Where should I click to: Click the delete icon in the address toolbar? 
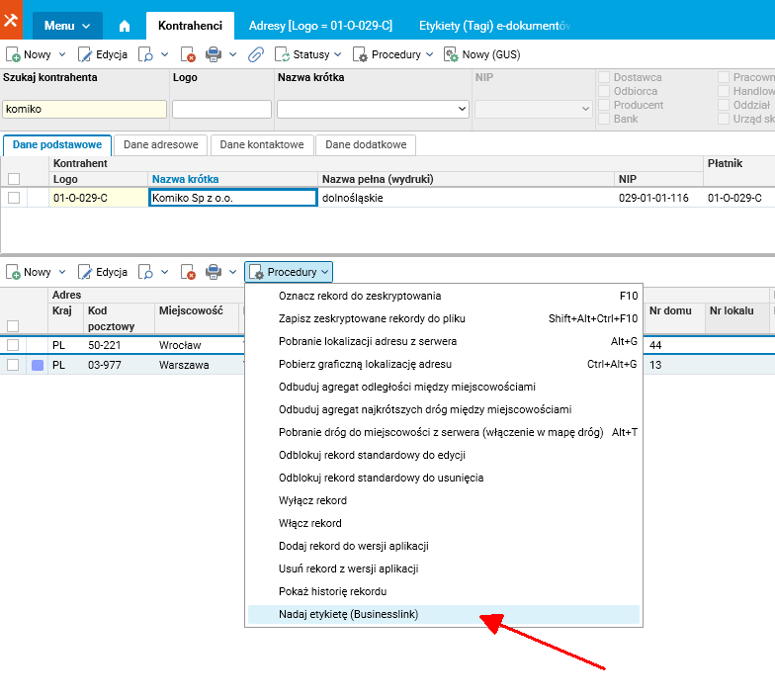(x=188, y=272)
